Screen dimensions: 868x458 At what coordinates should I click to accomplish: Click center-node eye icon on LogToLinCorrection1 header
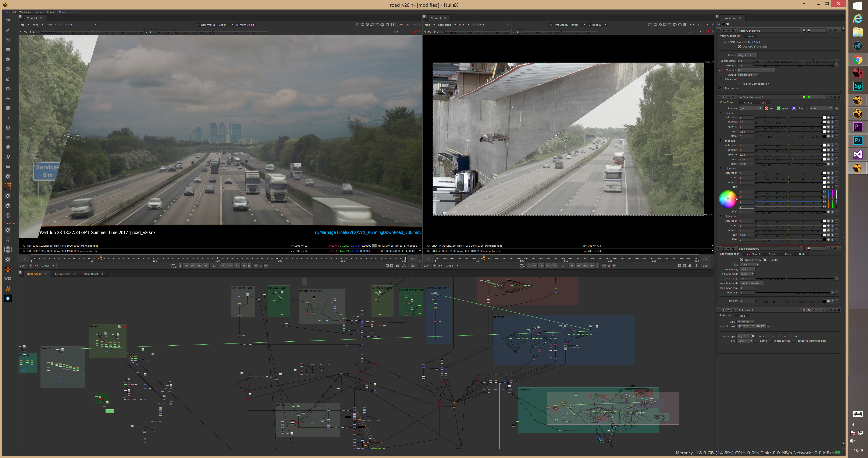pyautogui.click(x=723, y=97)
